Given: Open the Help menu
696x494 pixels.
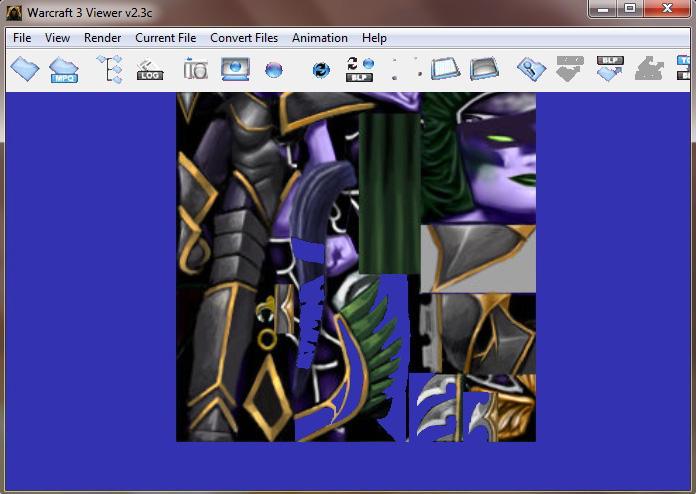Looking at the screenshot, I should click(374, 38).
